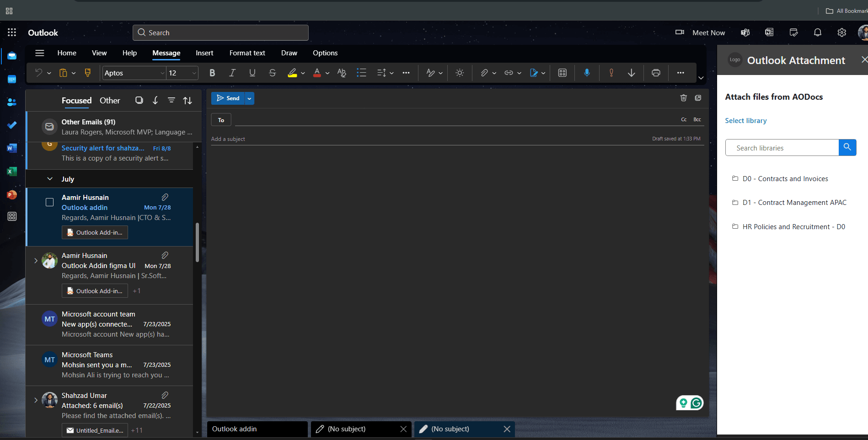Image resolution: width=868 pixels, height=440 pixels.
Task: Open the Apps add-ins icon in ribbon
Action: 563,73
